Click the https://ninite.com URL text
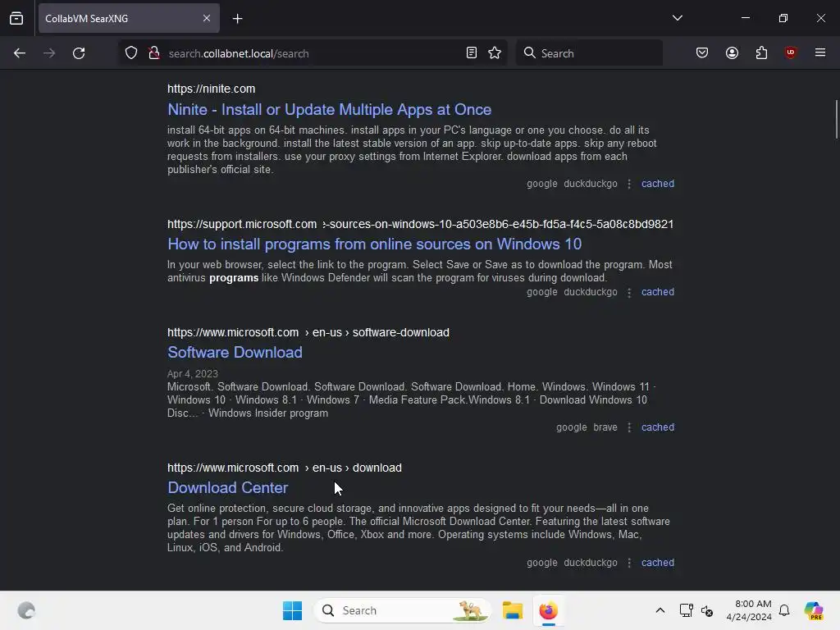This screenshot has height=630, width=840. click(211, 89)
